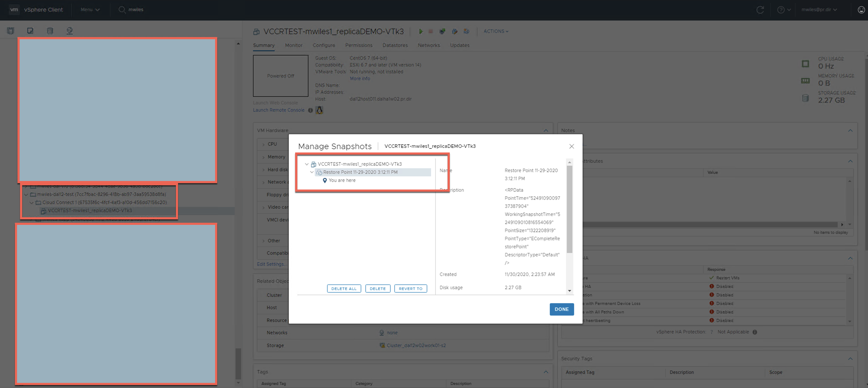Click the DELETE ALL button

click(344, 289)
